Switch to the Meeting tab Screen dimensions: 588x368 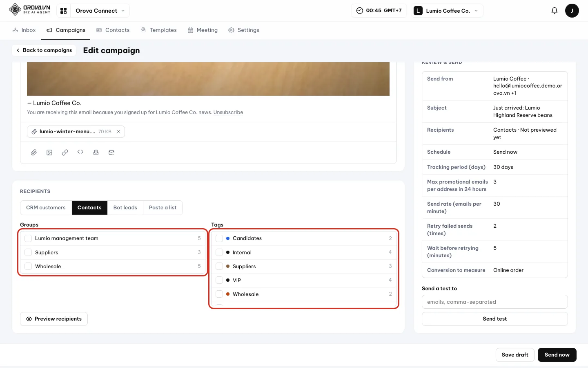(x=203, y=30)
